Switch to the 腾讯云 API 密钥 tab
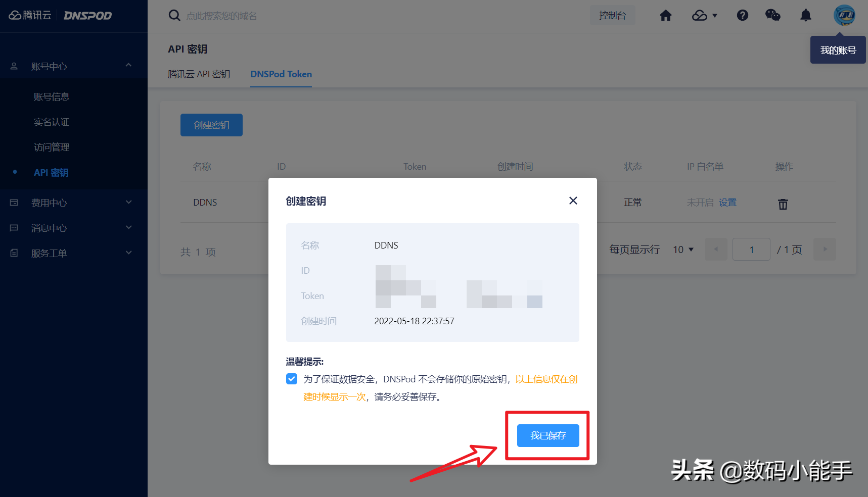Screen dimensions: 868x497 click(x=199, y=74)
